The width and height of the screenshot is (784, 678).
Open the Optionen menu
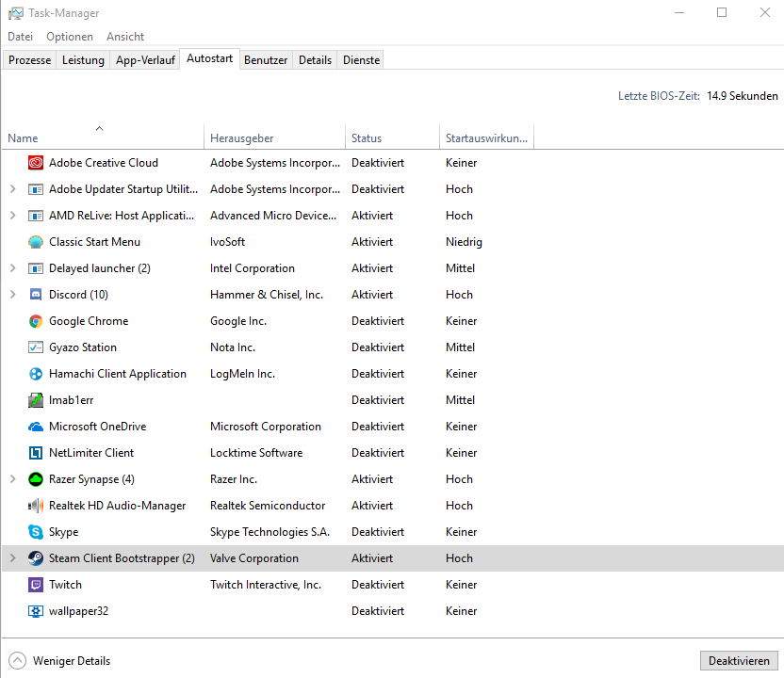70,37
